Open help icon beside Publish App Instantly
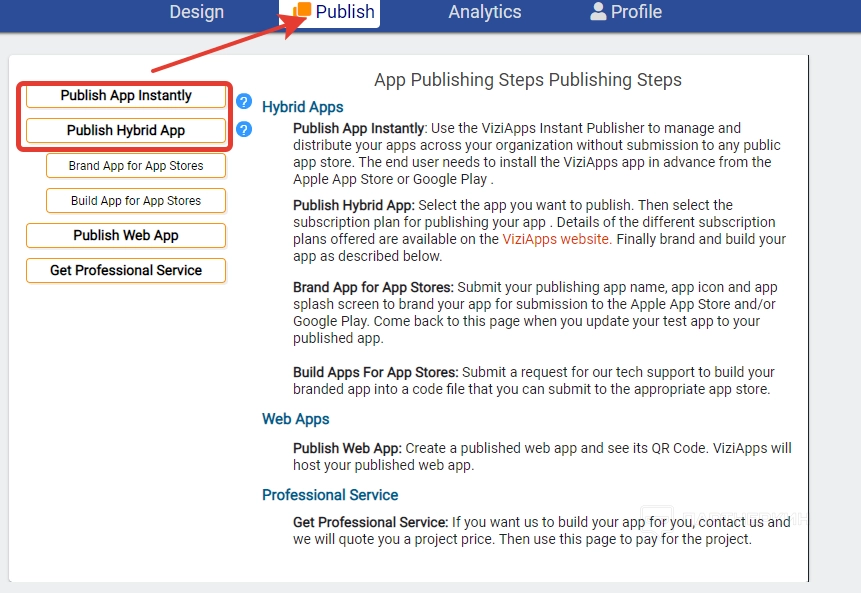861x593 pixels. [x=244, y=101]
